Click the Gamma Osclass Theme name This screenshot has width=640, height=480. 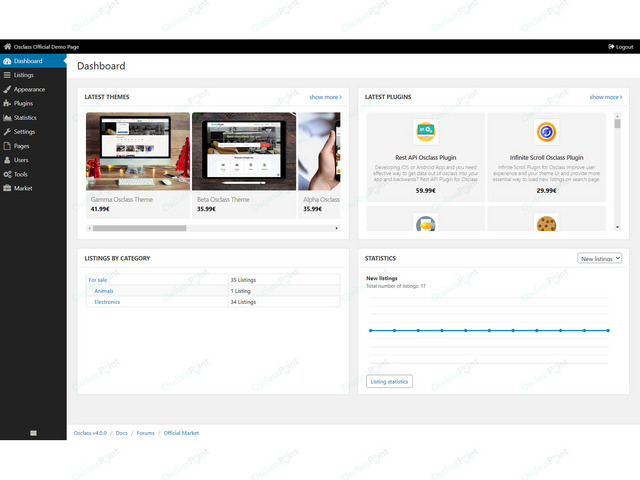click(x=122, y=200)
